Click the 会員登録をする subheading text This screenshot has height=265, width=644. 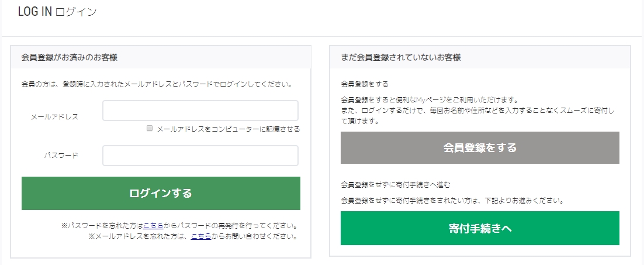364,84
